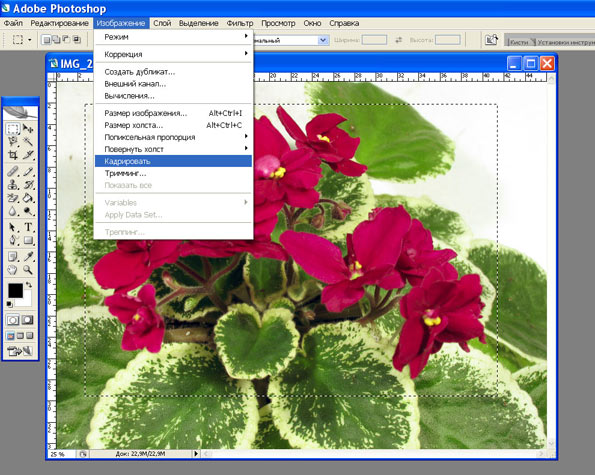Select the Hand tool
This screenshot has width=595, height=475.
[x=13, y=270]
